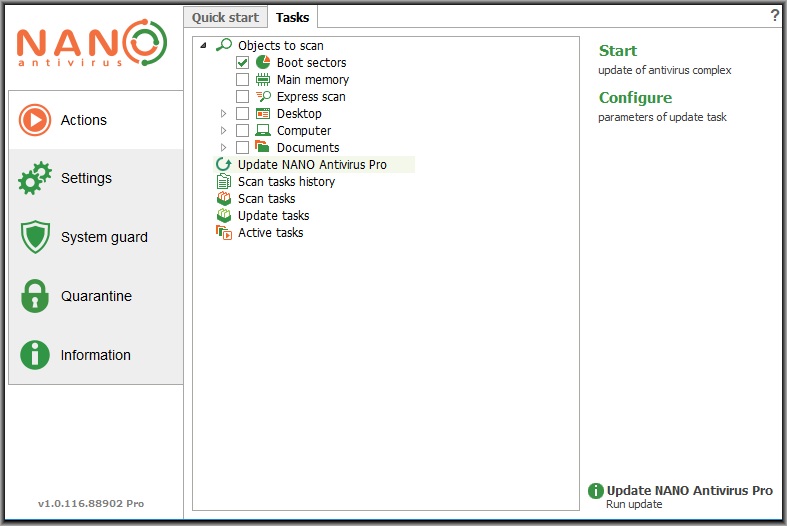
Task: Expand the Desktop tree node
Action: 224,114
